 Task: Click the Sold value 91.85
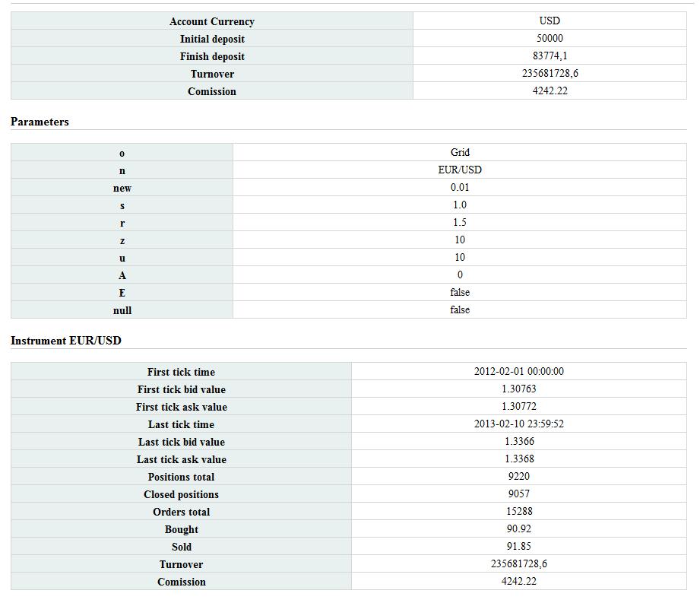click(x=518, y=547)
